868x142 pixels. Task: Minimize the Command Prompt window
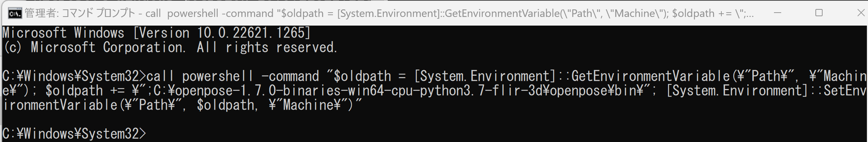pyautogui.click(x=778, y=13)
